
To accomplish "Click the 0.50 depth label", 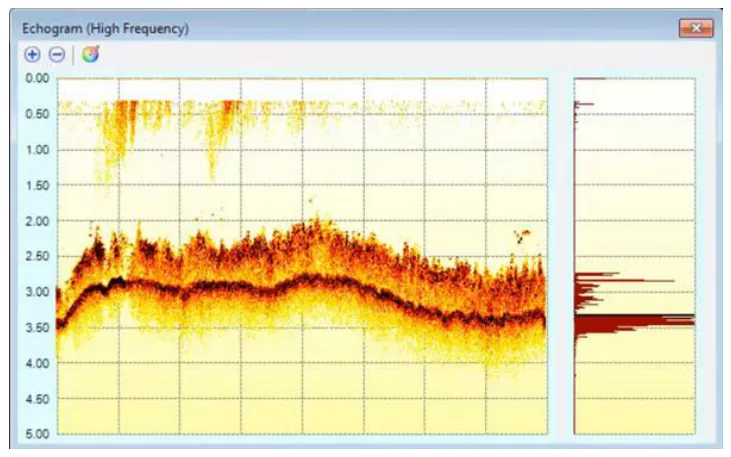I will click(x=37, y=114).
